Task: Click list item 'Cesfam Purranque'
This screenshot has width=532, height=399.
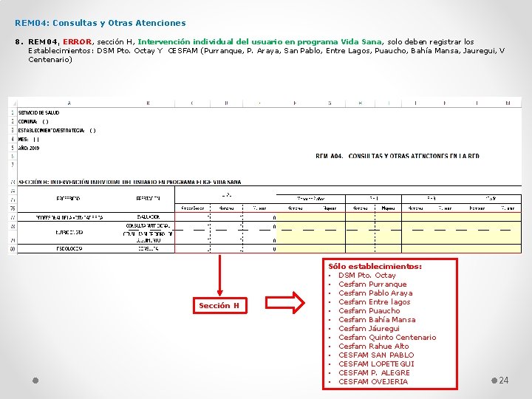Action: (372, 284)
